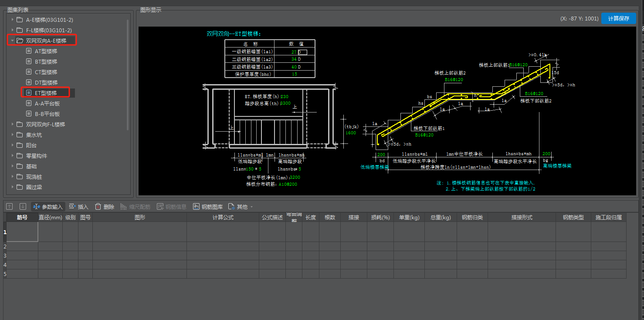This screenshot has width=644, height=320.
Task: Expand the 集水坑 folder arrow
Action: point(13,135)
